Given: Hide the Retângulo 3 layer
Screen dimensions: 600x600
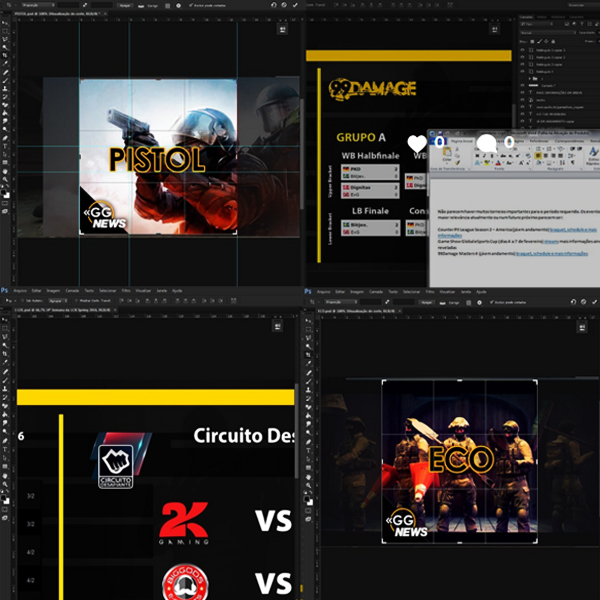Looking at the screenshot, I should coord(522,72).
